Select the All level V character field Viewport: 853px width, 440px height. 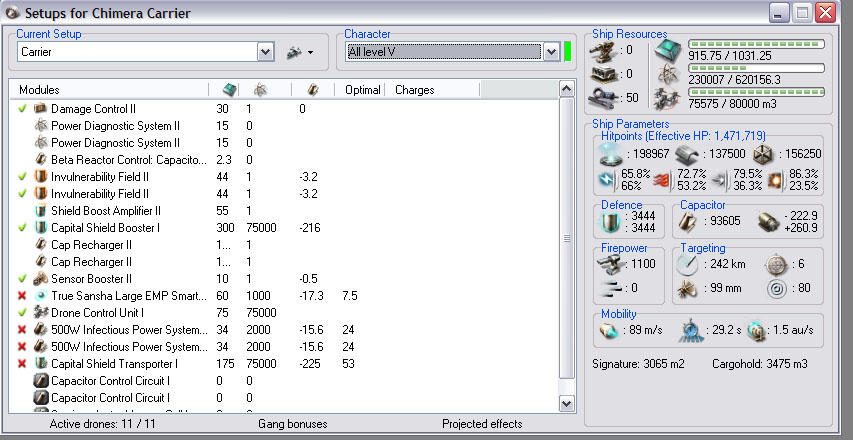coord(444,52)
